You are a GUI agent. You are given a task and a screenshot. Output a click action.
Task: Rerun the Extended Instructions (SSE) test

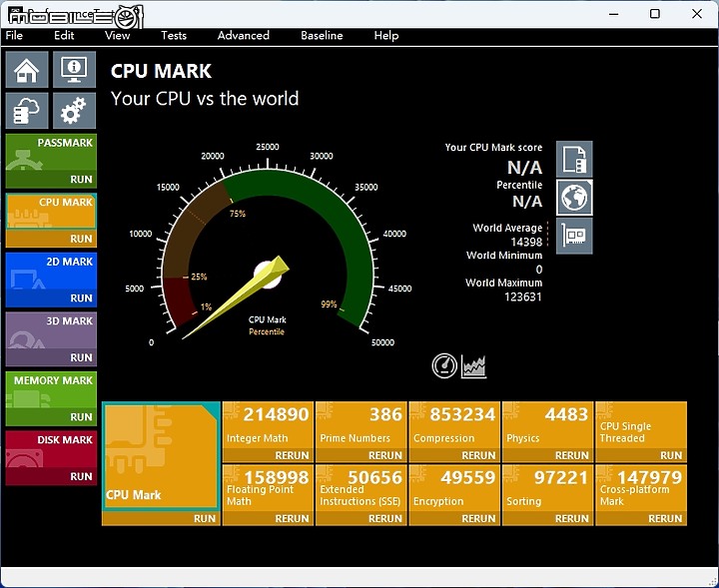(385, 518)
